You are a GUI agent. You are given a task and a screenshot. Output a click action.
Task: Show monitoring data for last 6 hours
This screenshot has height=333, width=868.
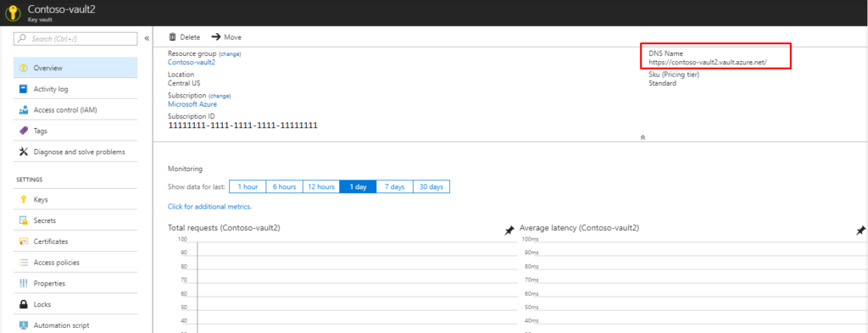coord(284,187)
